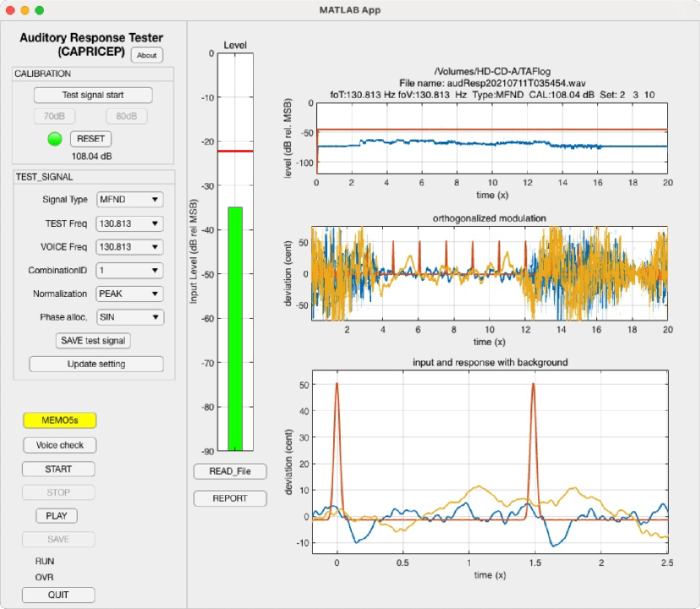This screenshot has width=700, height=609.
Task: Open the About dialog
Action: (x=147, y=56)
